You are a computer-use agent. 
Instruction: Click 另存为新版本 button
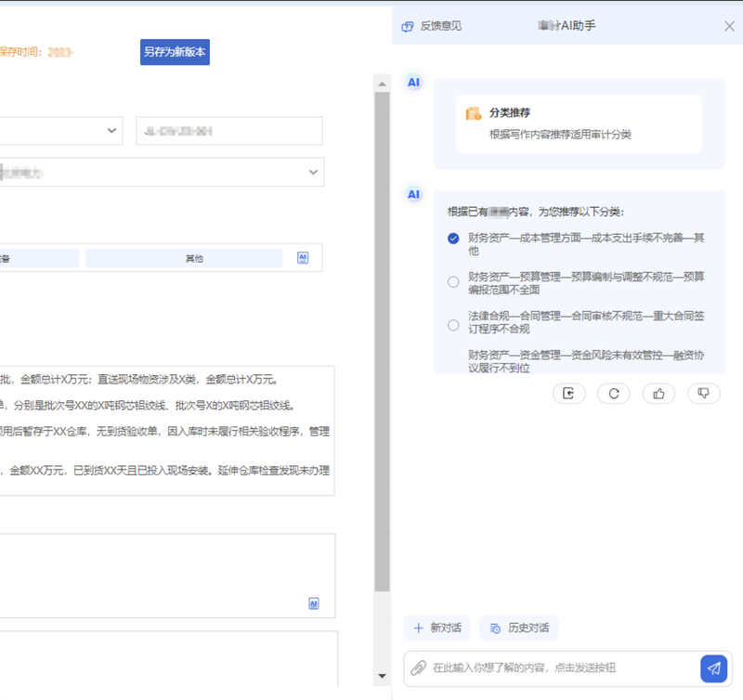[x=175, y=52]
